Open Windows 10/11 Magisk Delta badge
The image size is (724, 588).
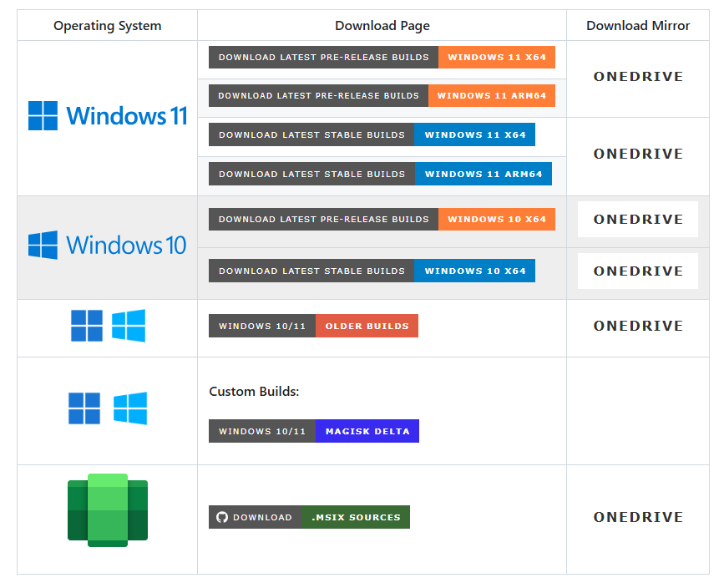(x=314, y=431)
